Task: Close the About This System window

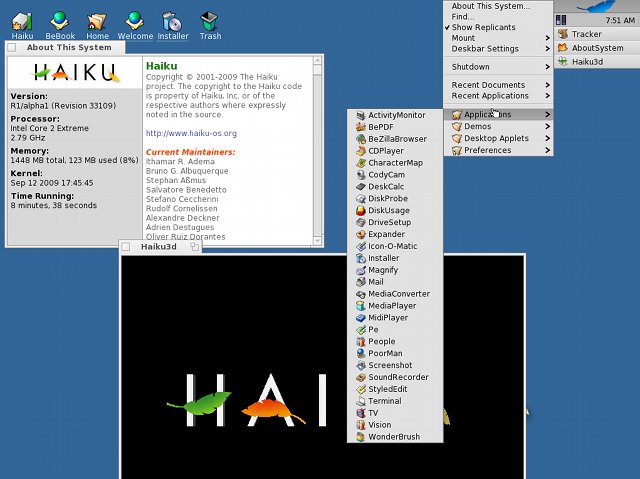Action: pyautogui.click(x=12, y=48)
